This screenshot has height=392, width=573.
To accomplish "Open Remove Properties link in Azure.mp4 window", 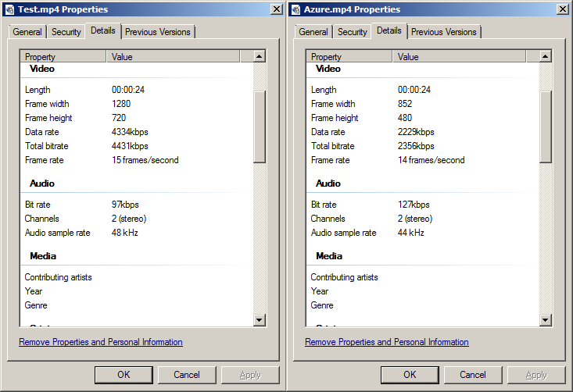I will tap(387, 342).
